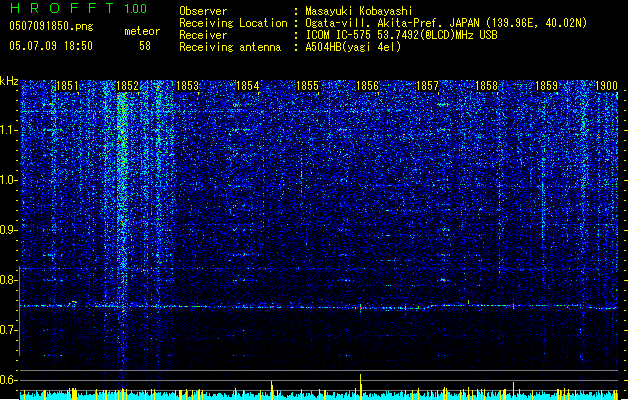
Task: Click the HROFFT 1.0.0 title text
Action: click(x=79, y=8)
